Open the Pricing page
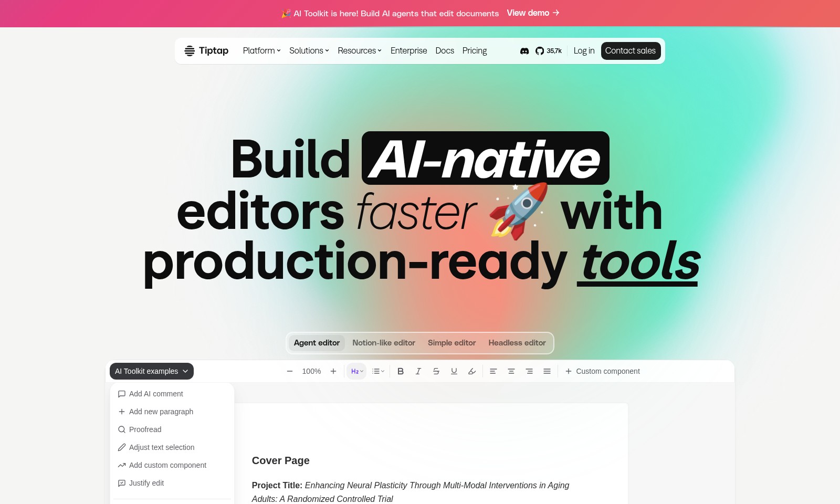840x504 pixels. click(x=475, y=51)
